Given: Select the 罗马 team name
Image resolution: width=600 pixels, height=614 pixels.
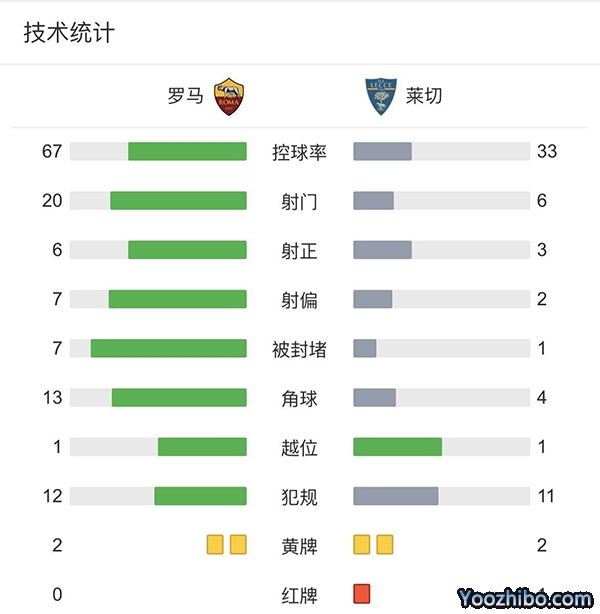Looking at the screenshot, I should click(x=186, y=96).
